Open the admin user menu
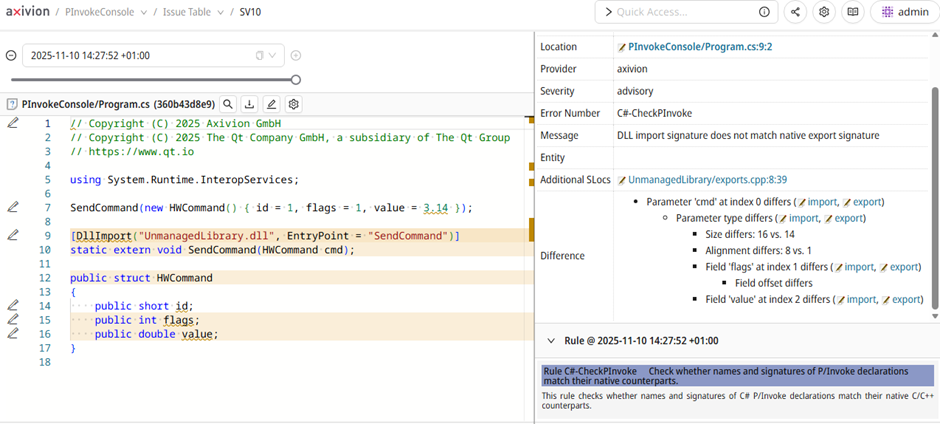Viewport: 940px width, 424px height. 903,12
